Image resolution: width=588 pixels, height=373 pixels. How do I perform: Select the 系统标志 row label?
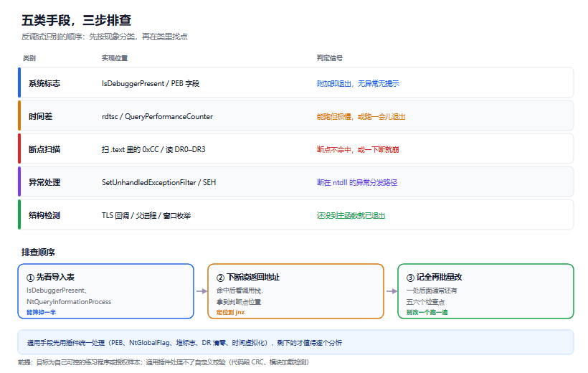[x=44, y=84]
